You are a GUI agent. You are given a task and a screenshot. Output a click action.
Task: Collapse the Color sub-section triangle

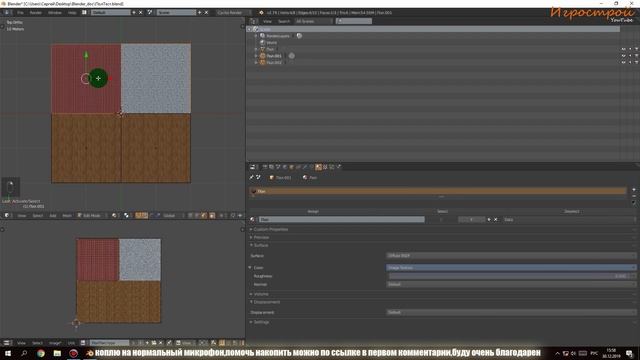pos(250,268)
